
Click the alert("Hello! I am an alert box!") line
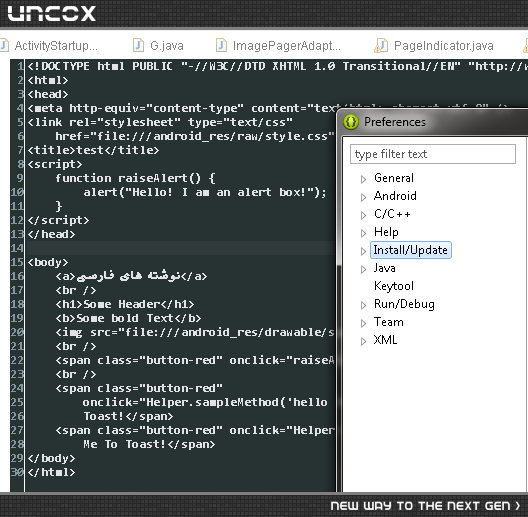(x=205, y=192)
